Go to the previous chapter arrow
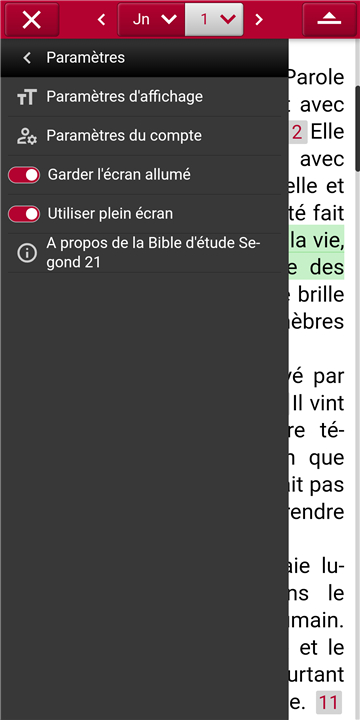Image resolution: width=360 pixels, height=720 pixels. coord(101,19)
